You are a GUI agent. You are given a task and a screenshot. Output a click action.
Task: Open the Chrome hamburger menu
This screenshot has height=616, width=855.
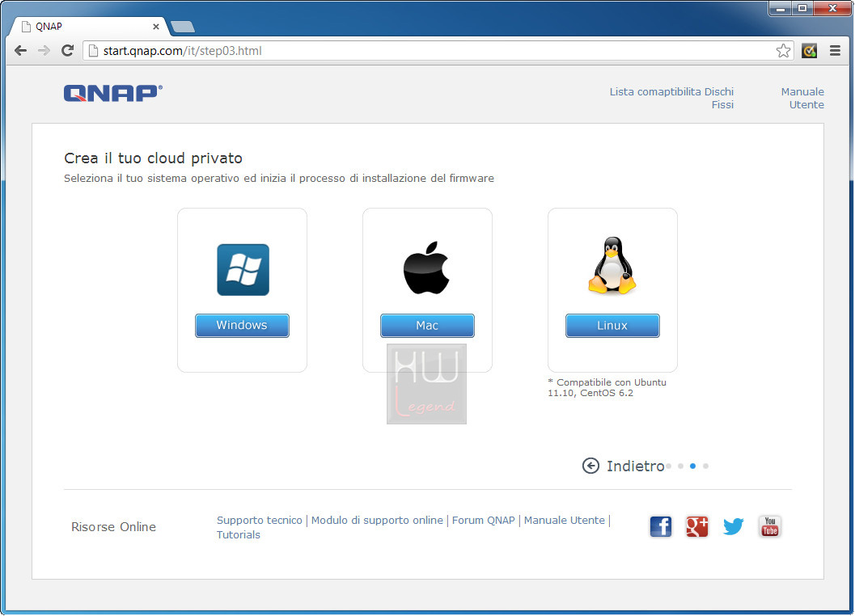[x=835, y=51]
